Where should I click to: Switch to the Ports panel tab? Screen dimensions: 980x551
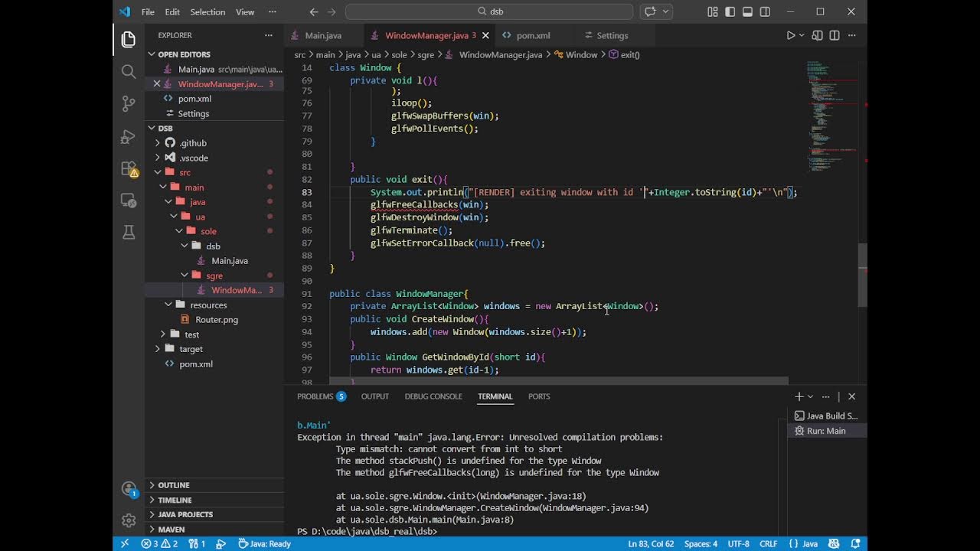[x=539, y=396]
